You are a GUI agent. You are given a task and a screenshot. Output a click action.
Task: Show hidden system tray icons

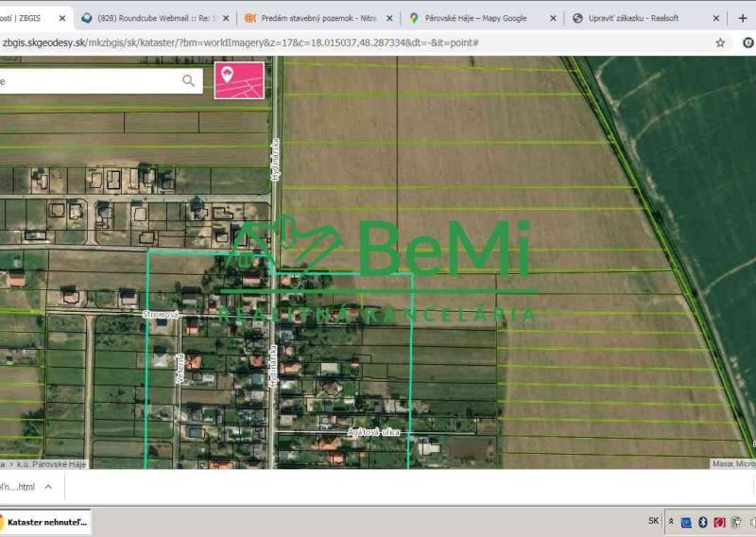click(x=671, y=522)
